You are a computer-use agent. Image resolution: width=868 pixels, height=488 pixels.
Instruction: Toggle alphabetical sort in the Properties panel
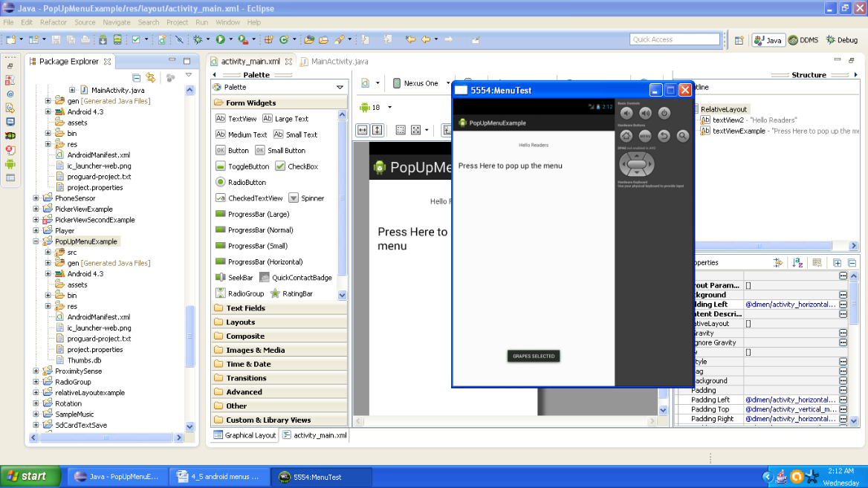tap(797, 263)
